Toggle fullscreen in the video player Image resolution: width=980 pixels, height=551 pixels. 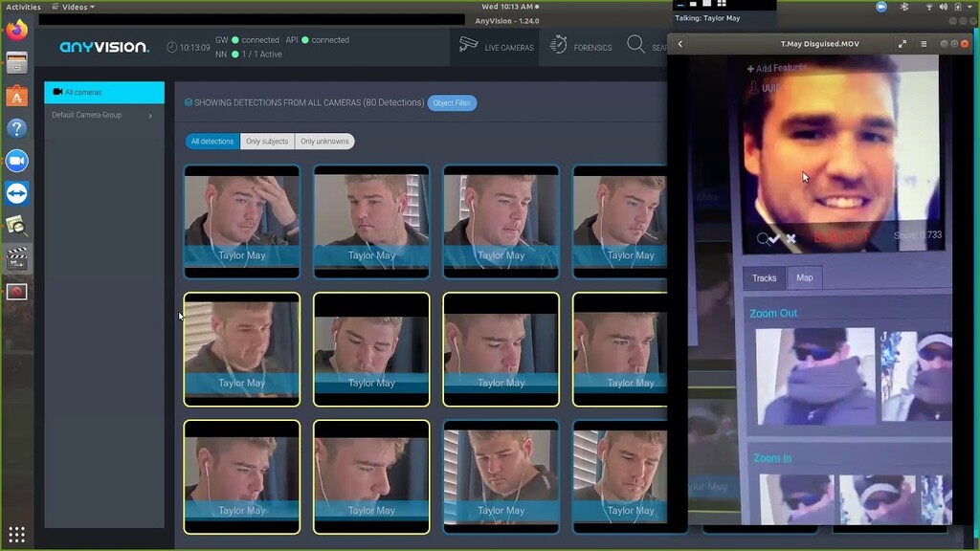(x=902, y=44)
